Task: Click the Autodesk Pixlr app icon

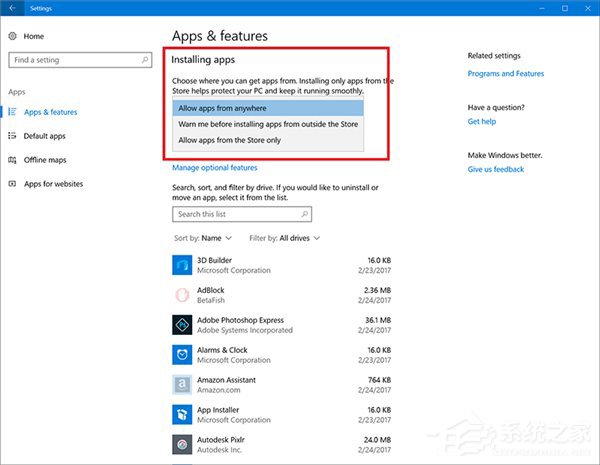Action: tap(182, 444)
